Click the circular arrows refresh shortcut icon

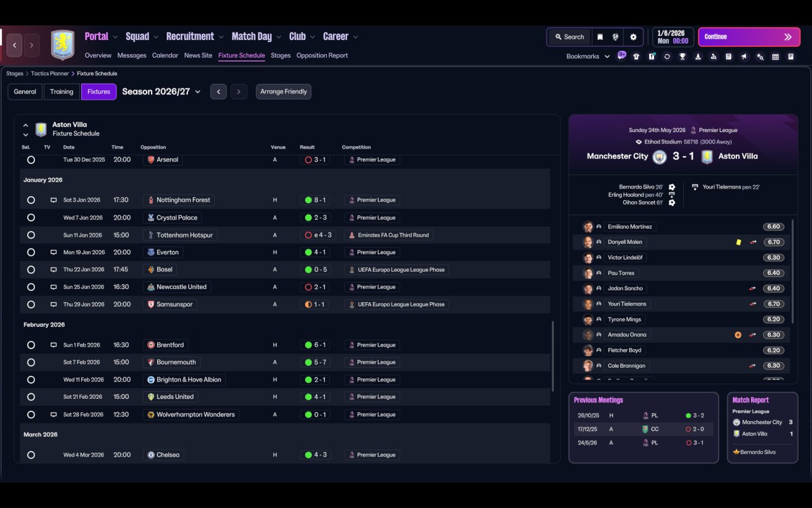coord(667,57)
